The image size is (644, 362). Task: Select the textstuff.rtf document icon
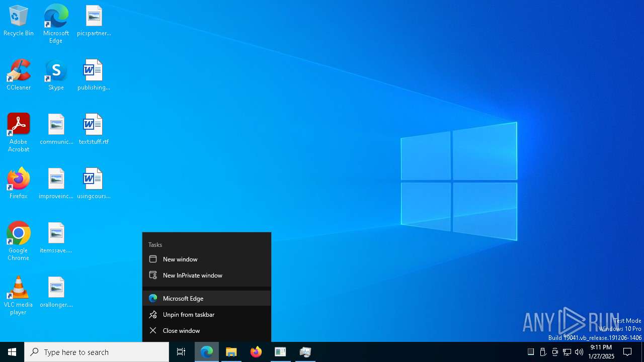94,130
